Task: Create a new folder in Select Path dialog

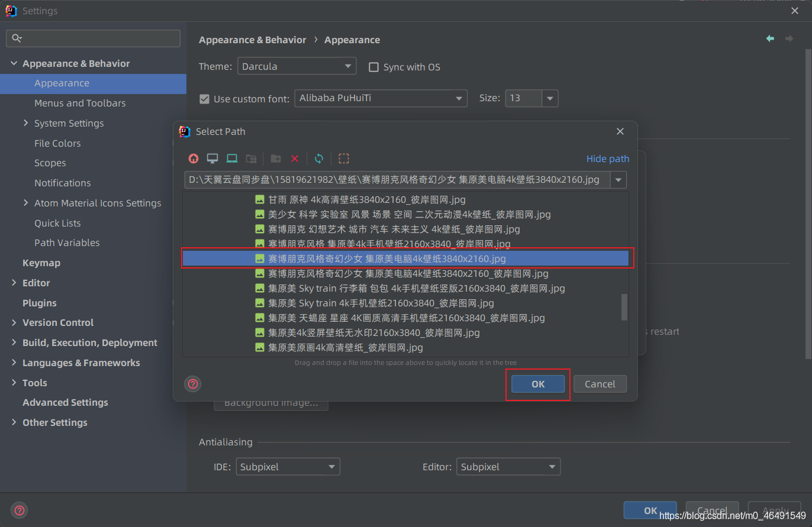Action: pyautogui.click(x=276, y=159)
